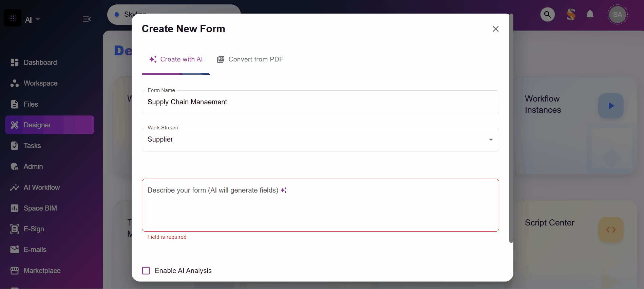644x289 pixels.
Task: Open Files in the sidebar
Action: point(50,104)
